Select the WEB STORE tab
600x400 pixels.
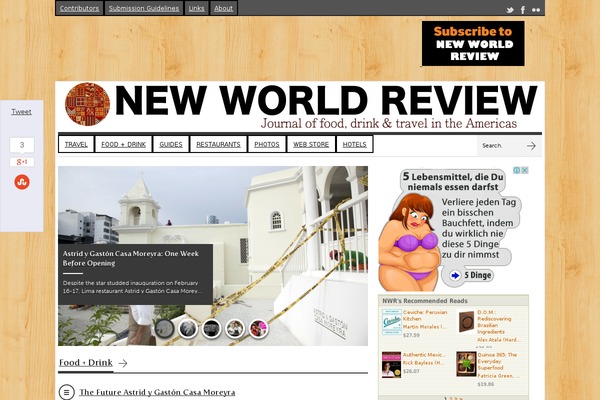click(311, 144)
